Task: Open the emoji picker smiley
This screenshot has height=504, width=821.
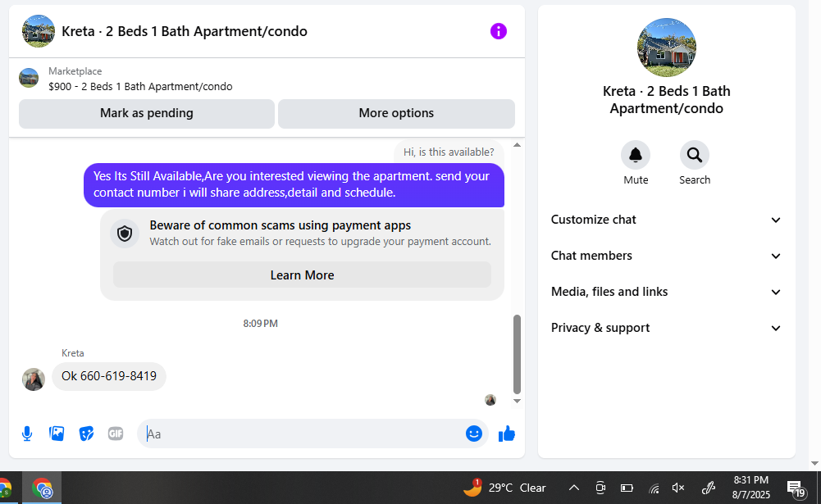Action: 474,434
